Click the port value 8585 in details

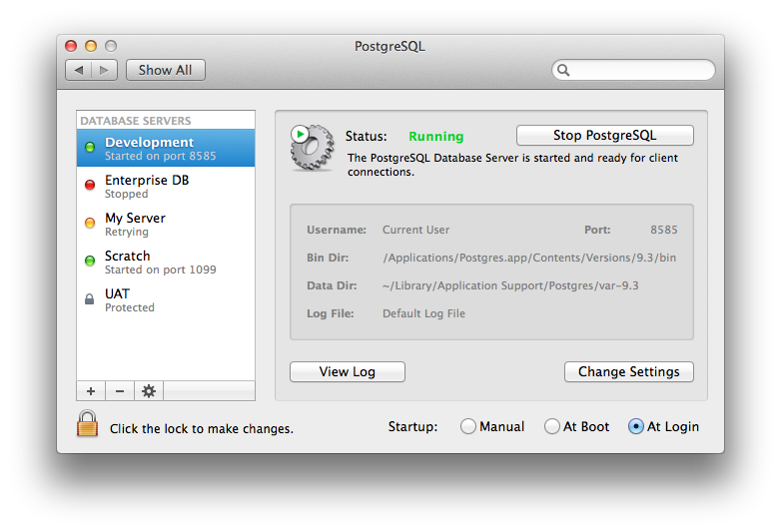click(663, 230)
